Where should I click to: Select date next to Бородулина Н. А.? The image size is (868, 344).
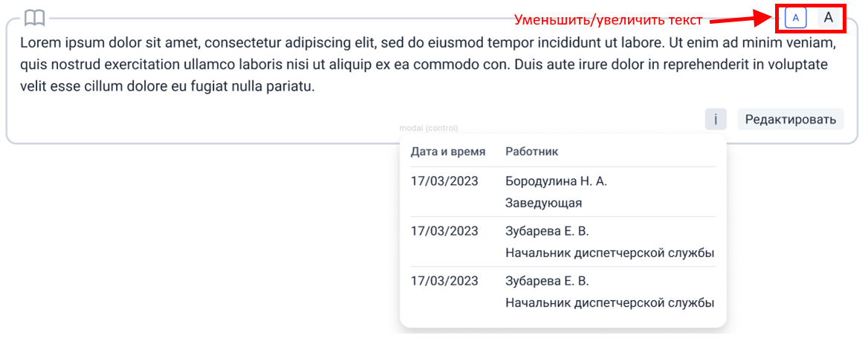pyautogui.click(x=444, y=181)
